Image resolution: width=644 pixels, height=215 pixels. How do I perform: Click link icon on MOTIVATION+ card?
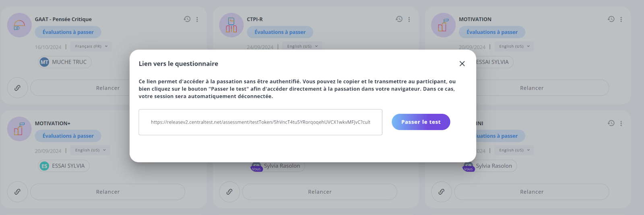coord(17,192)
